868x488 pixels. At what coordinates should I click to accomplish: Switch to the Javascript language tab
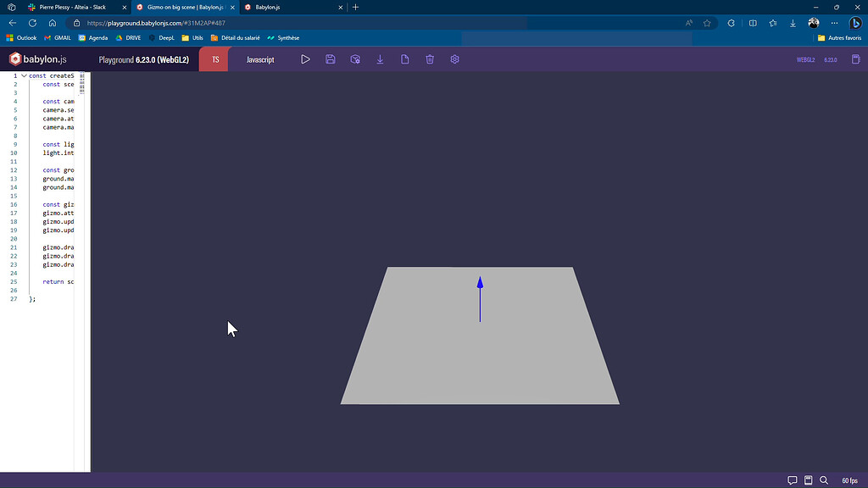(x=260, y=59)
